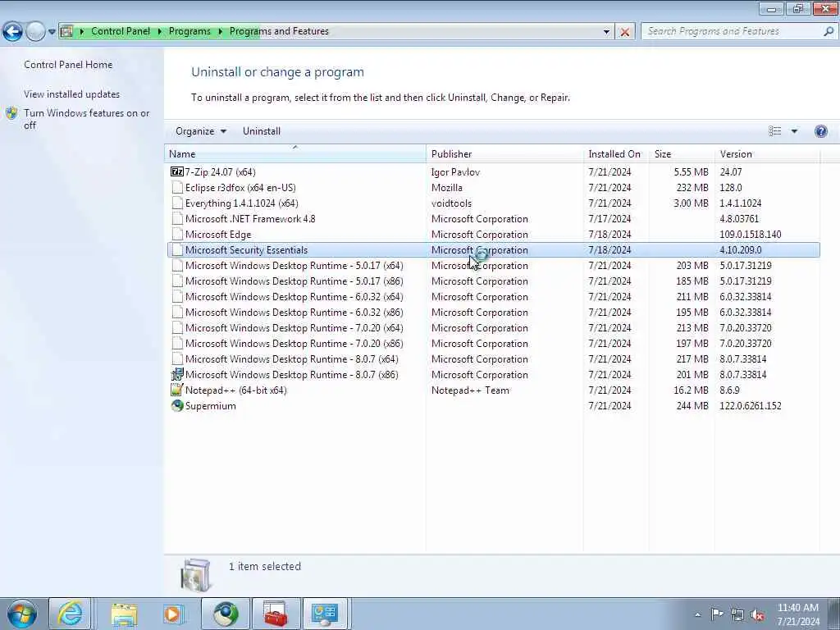Click the Supermium program icon

177,405
